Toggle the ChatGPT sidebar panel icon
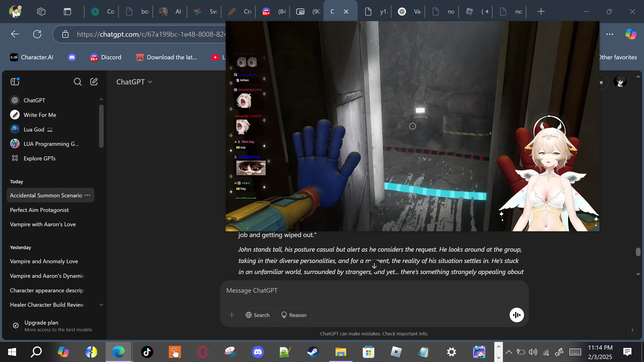 coord(15,82)
